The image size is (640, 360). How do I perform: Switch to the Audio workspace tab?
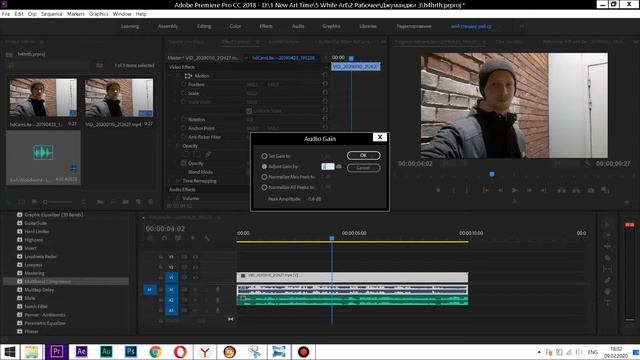pyautogui.click(x=298, y=26)
